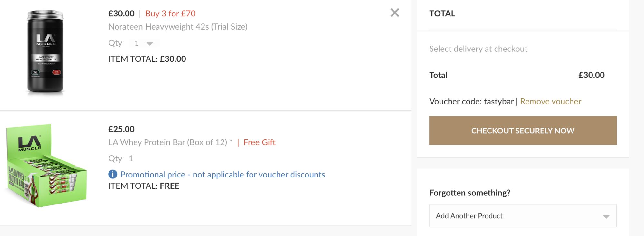Expand the Add Another Product dropdown
The width and height of the screenshot is (644, 236).
click(523, 216)
